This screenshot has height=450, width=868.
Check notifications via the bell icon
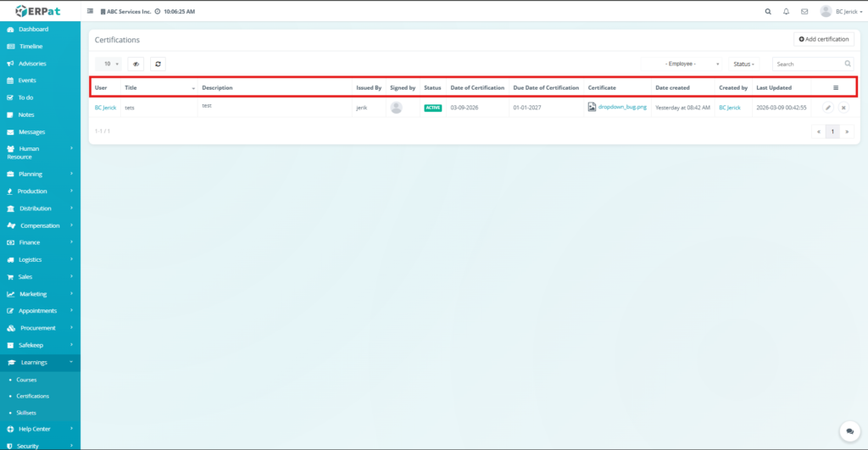pos(786,12)
